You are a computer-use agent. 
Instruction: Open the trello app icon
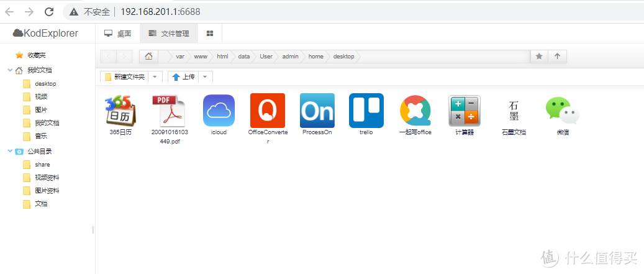coord(366,111)
